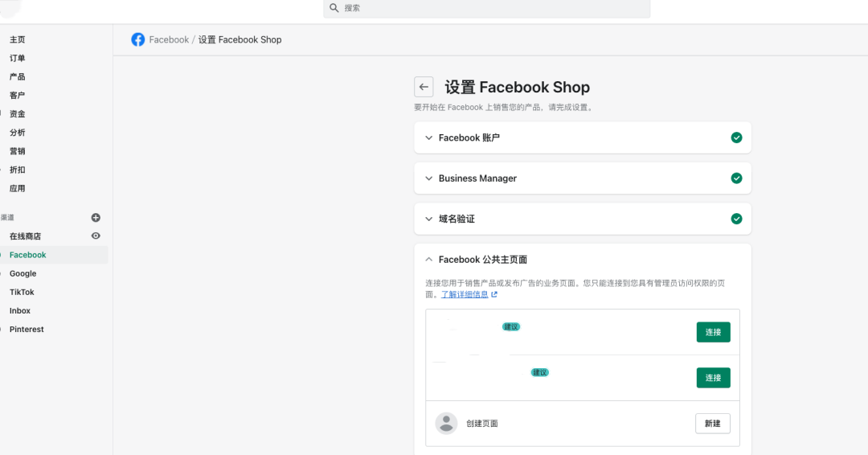Click into the 搜索 search field
The width and height of the screenshot is (868, 455).
point(486,8)
